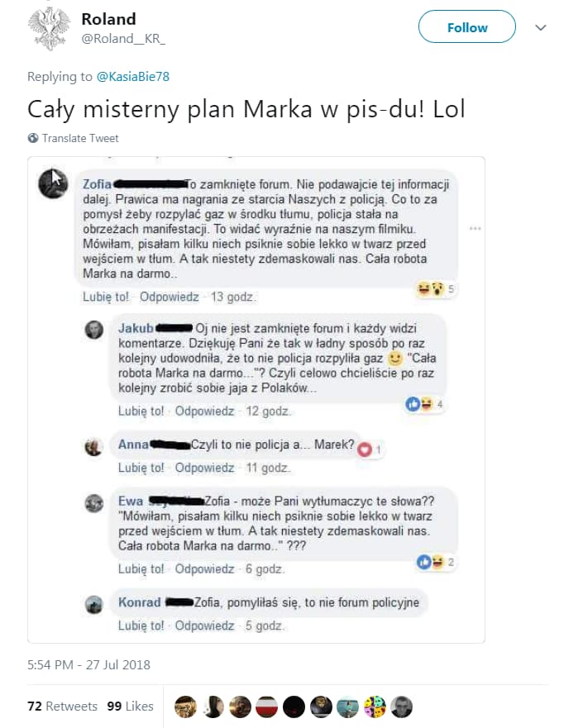This screenshot has width=583, height=728.
Task: Click Jakub's profile avatar
Action: click(93, 330)
